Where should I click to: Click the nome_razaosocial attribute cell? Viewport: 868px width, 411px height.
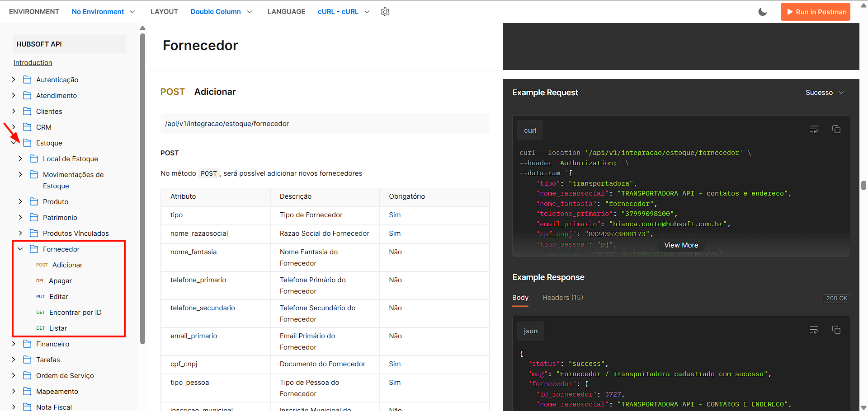(216, 234)
